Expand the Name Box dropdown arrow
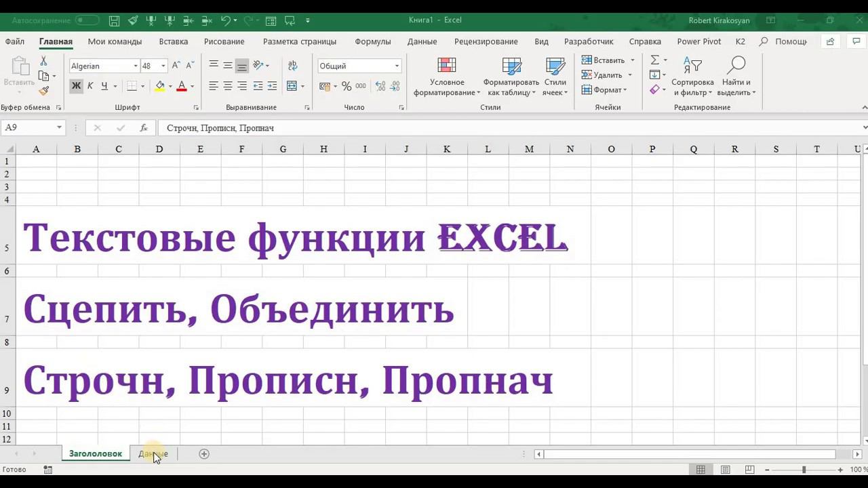This screenshot has width=868, height=488. [x=60, y=127]
